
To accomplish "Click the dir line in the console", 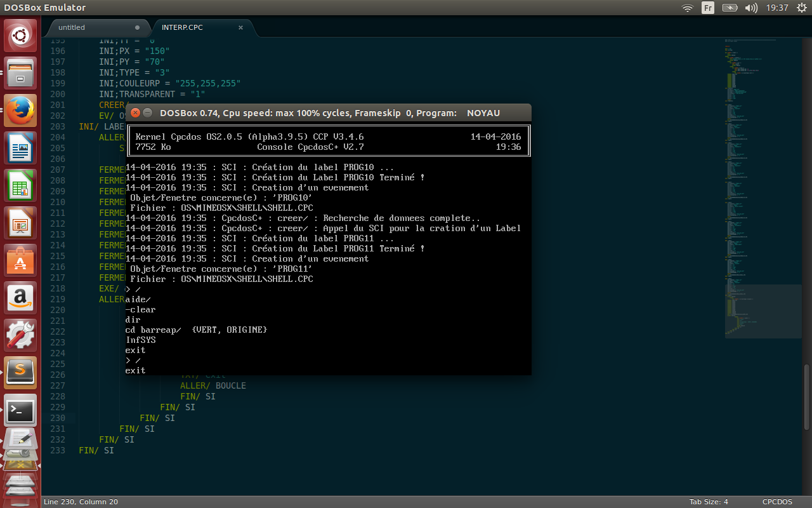I will pyautogui.click(x=133, y=319).
